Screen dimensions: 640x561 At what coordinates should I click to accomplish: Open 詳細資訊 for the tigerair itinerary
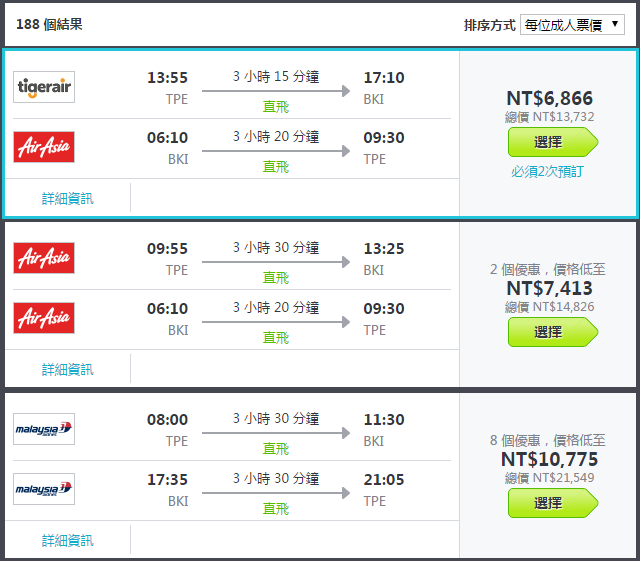click(x=68, y=198)
